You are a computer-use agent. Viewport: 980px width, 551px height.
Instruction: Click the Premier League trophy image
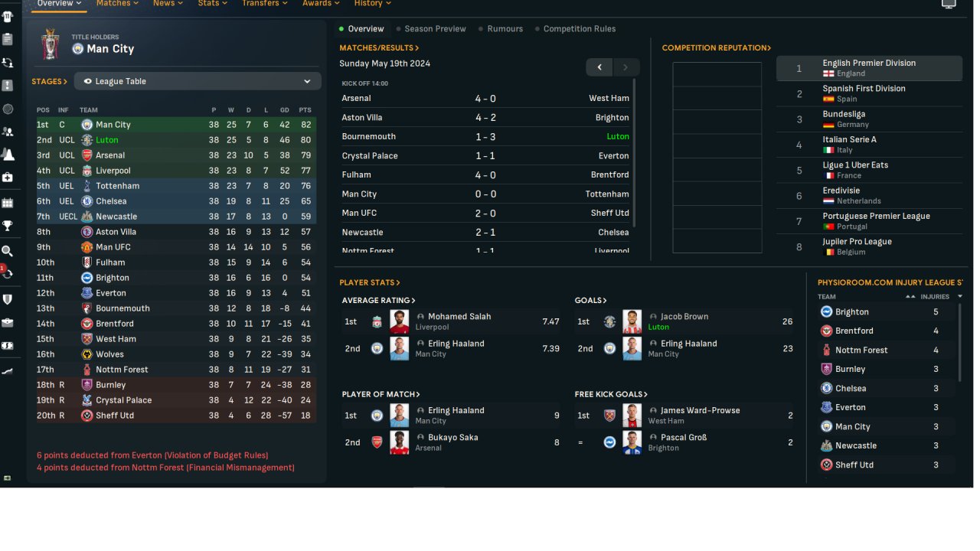coord(51,44)
